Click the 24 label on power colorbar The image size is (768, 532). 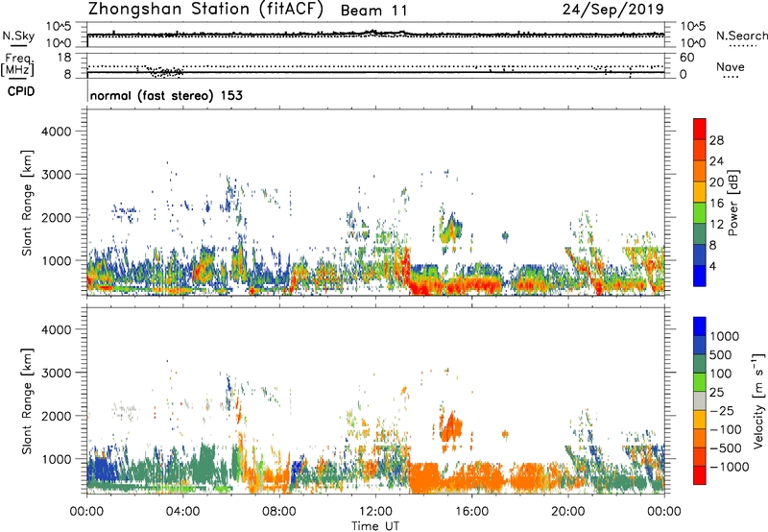(716, 161)
